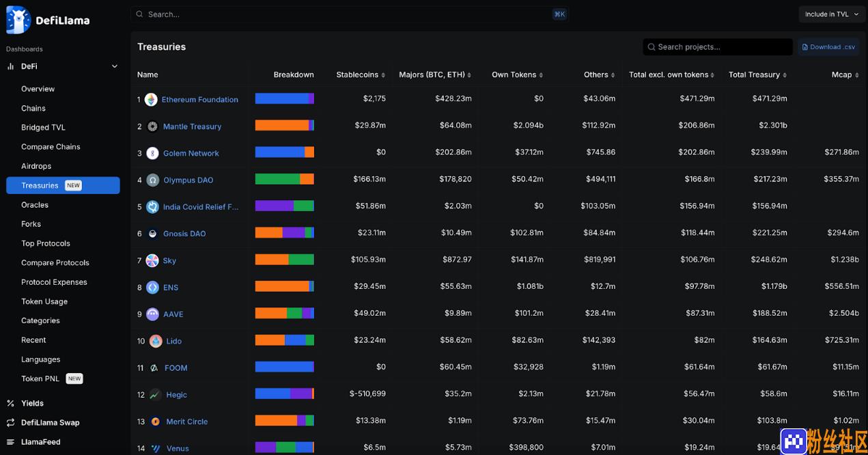Click Lido's $725.31m Mcap value
This screenshot has width=868, height=455.
point(841,341)
